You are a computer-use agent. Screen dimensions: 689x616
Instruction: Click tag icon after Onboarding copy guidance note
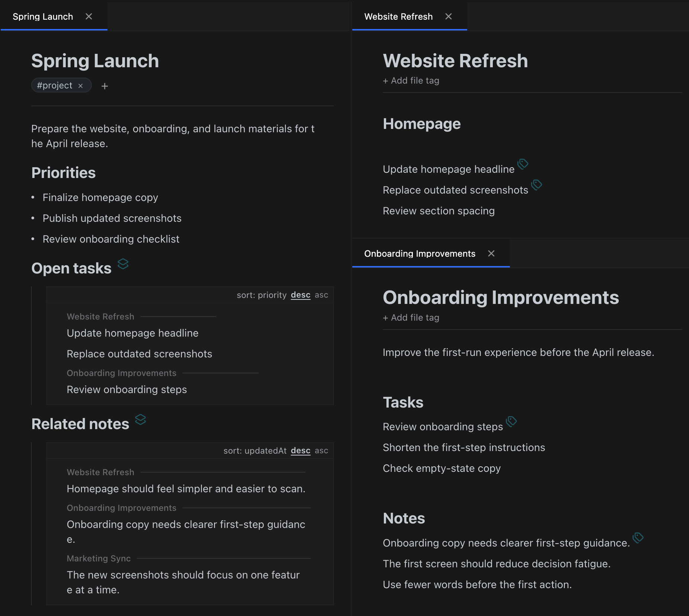pyautogui.click(x=638, y=538)
